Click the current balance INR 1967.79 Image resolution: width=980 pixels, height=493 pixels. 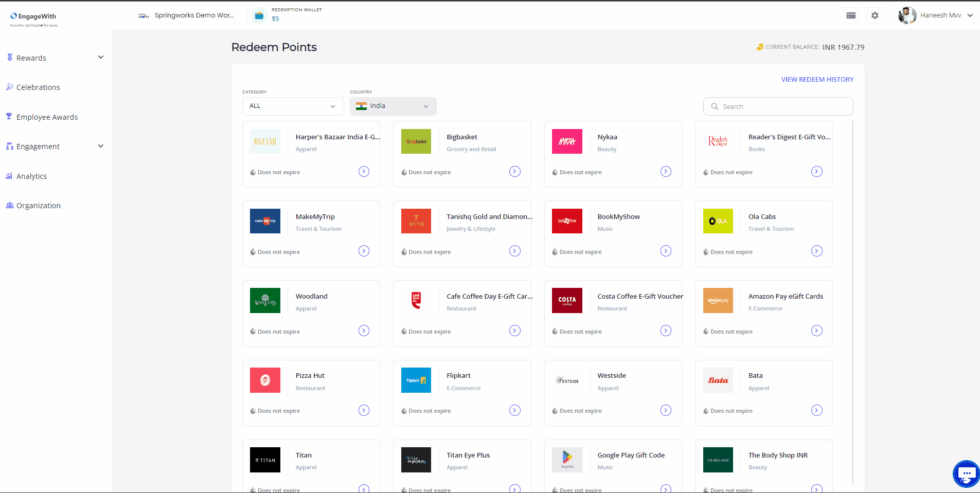[x=843, y=47]
